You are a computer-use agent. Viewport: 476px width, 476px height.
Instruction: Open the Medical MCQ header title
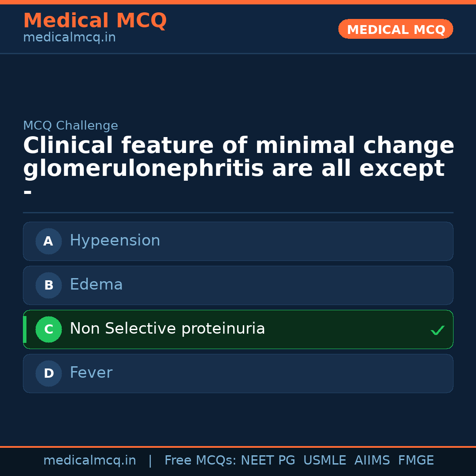[x=95, y=21]
